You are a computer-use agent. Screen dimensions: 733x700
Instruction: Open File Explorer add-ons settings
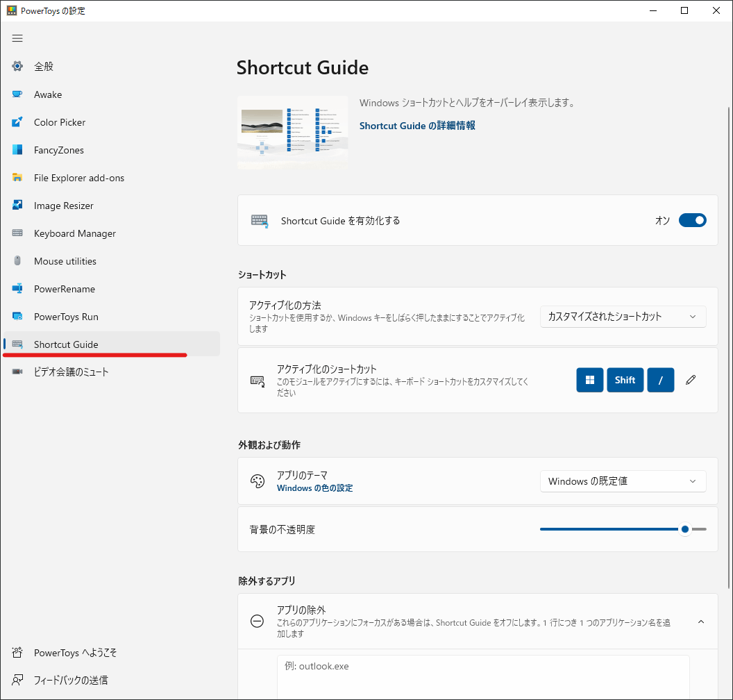(x=111, y=178)
